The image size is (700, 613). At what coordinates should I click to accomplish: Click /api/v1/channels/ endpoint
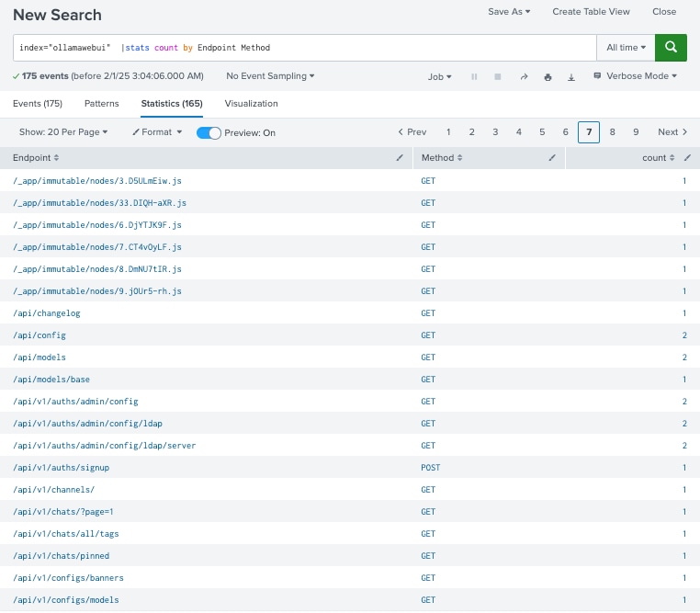(53, 489)
